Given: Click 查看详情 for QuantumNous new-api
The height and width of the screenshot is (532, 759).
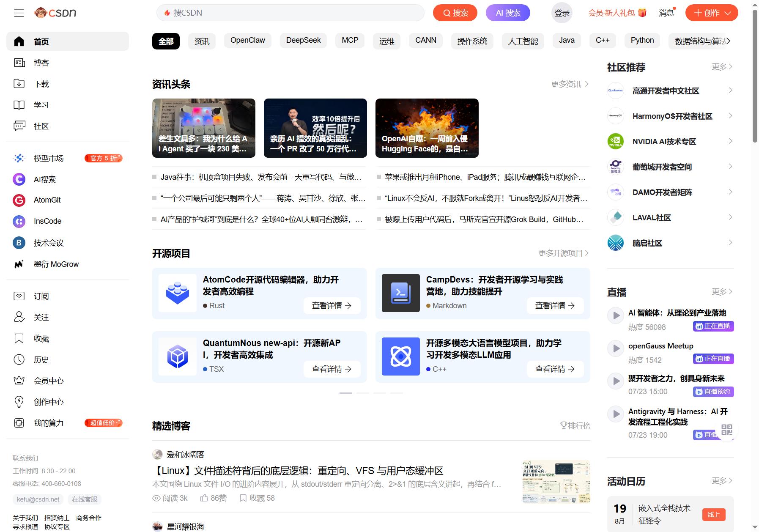Looking at the screenshot, I should pyautogui.click(x=332, y=369).
